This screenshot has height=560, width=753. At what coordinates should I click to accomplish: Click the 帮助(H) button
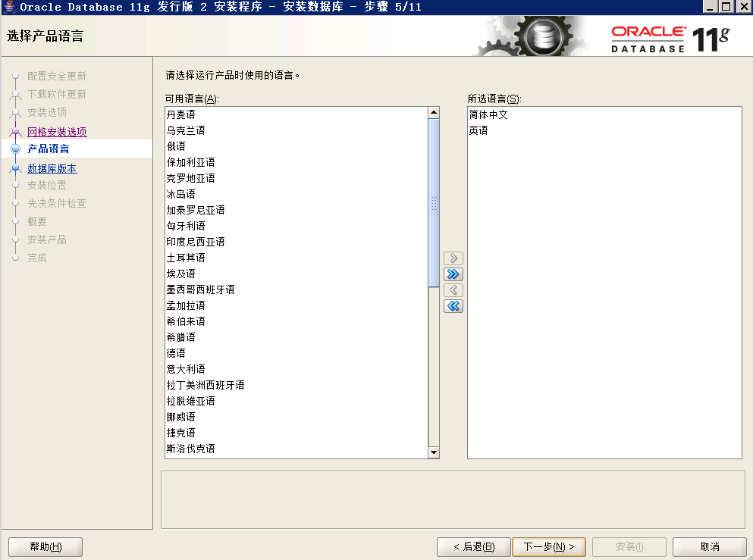(45, 546)
